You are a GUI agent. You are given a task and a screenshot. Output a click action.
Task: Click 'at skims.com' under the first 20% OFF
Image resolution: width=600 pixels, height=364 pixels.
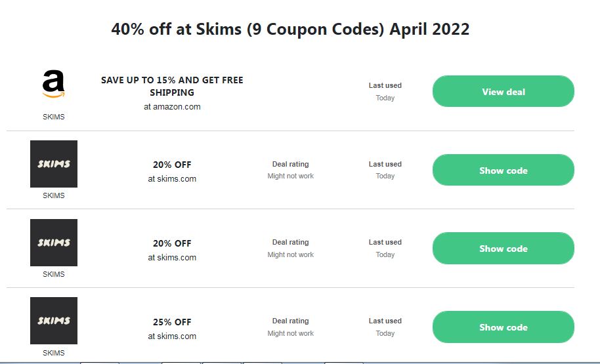pos(172,178)
